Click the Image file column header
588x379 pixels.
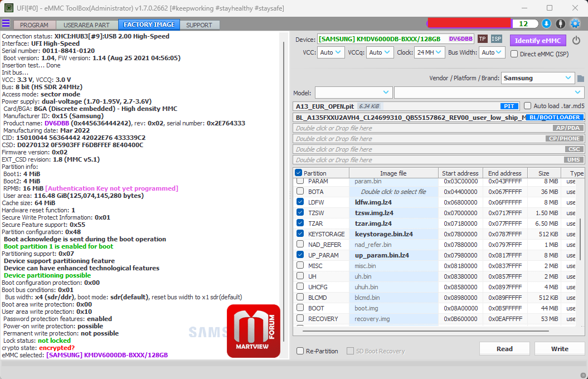(393, 173)
